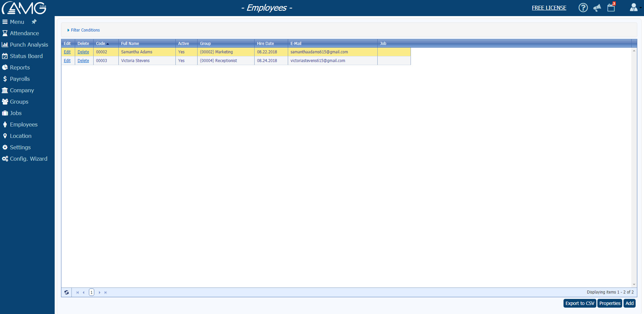The width and height of the screenshot is (644, 314).
Task: Click the refresh icon in the pager
Action: click(66, 293)
